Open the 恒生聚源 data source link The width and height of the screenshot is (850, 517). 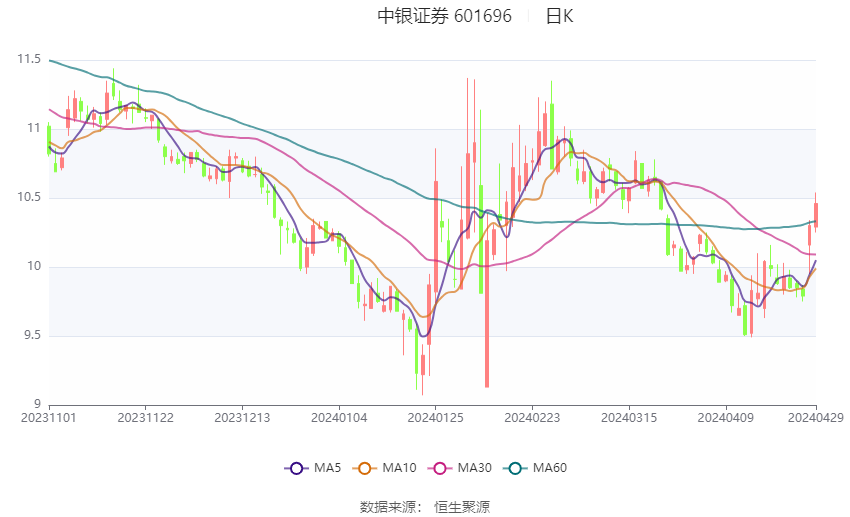coord(462,507)
